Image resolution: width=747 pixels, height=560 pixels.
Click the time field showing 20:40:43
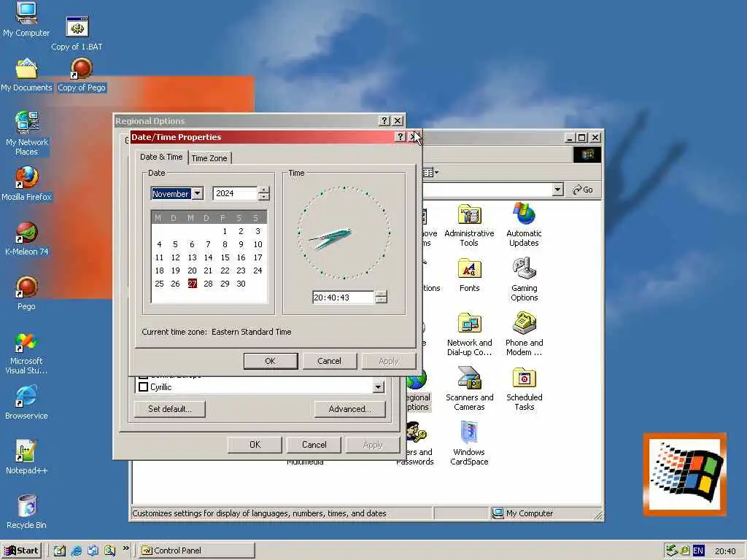coord(344,297)
